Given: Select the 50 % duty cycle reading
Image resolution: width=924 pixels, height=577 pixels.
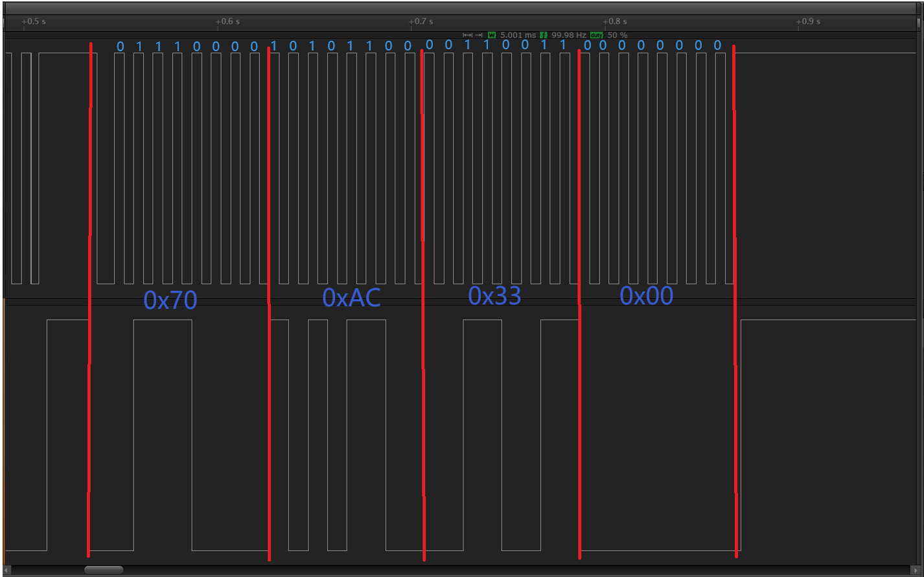Looking at the screenshot, I should 618,35.
